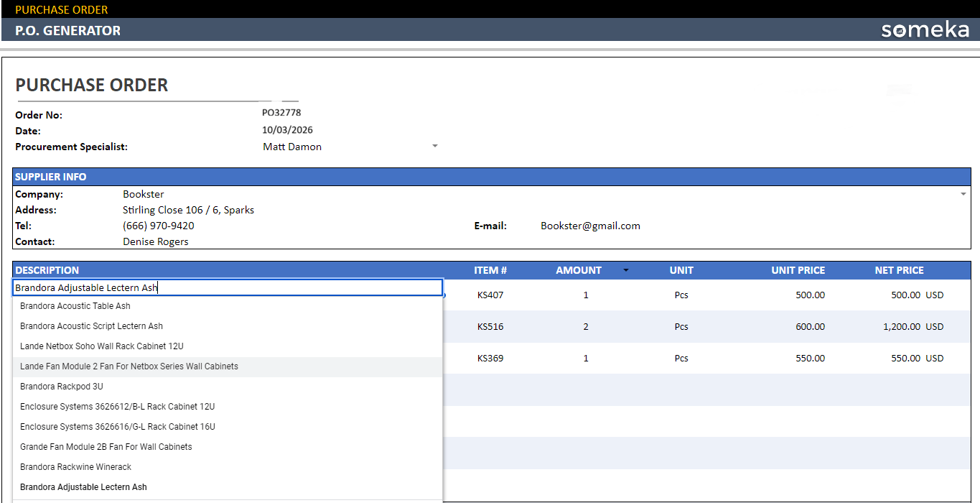Click the description input with Brandora Adjustable Lectern Ash
This screenshot has height=503, width=980.
click(x=227, y=287)
